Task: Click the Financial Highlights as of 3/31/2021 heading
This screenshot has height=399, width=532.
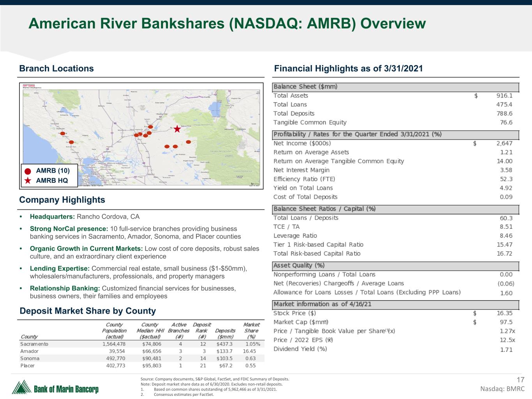Action: (x=348, y=69)
